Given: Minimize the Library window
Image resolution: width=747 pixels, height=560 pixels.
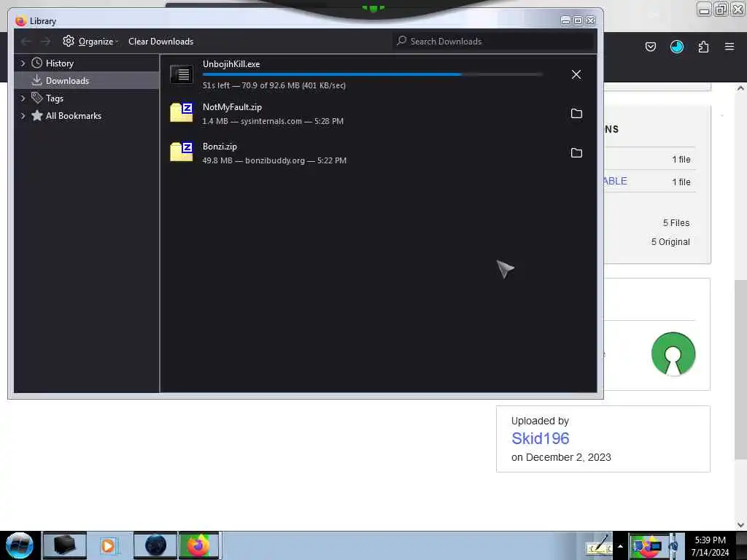Looking at the screenshot, I should 565,20.
